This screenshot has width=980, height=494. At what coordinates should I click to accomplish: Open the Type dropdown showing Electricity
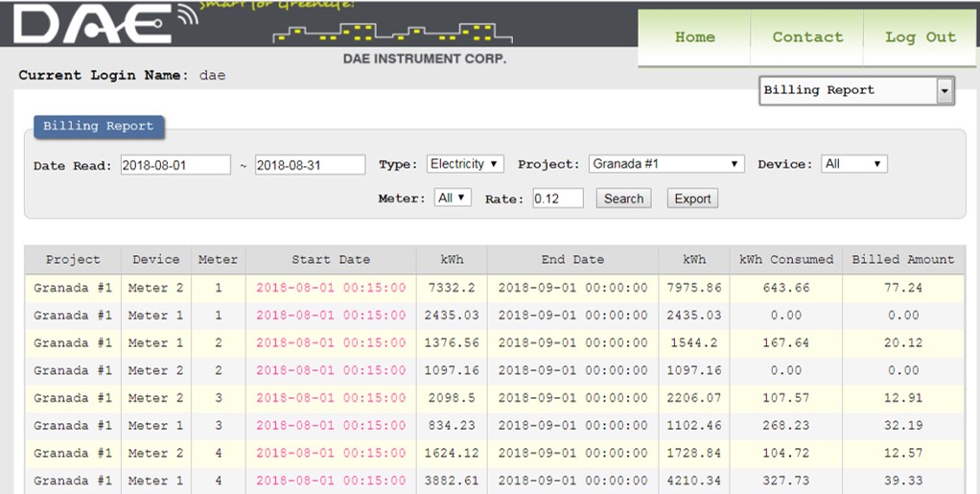[465, 164]
